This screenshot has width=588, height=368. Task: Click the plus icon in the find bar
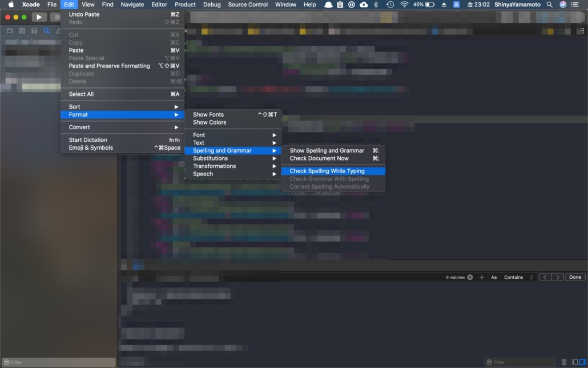coord(482,277)
